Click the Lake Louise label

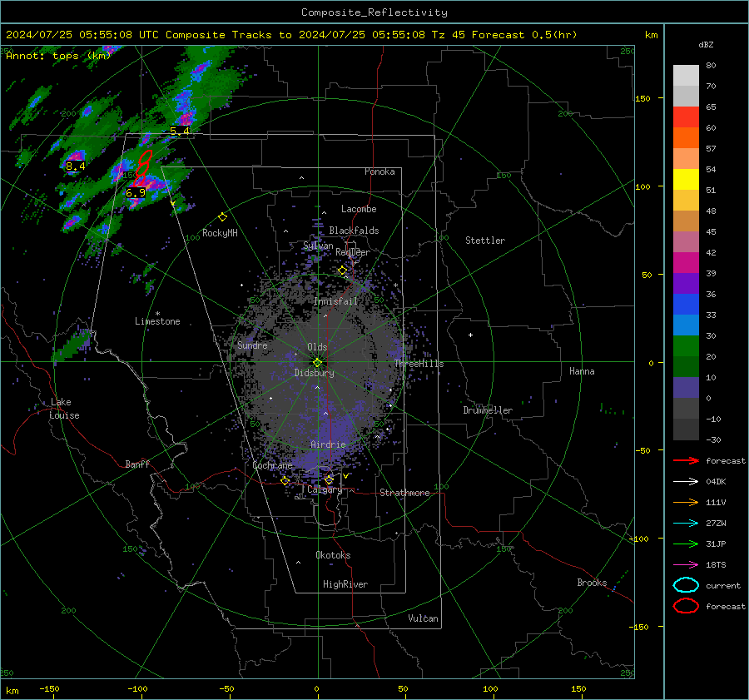64,409
